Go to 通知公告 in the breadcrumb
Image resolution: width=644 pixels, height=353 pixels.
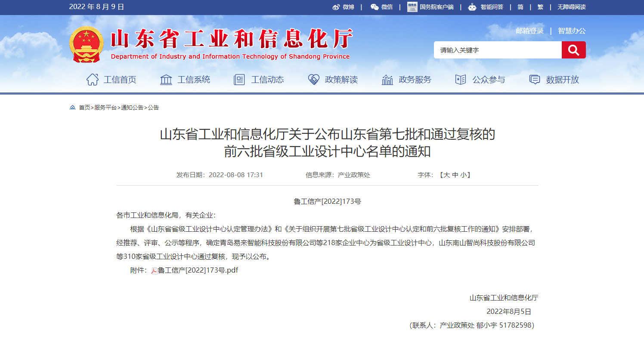point(132,107)
